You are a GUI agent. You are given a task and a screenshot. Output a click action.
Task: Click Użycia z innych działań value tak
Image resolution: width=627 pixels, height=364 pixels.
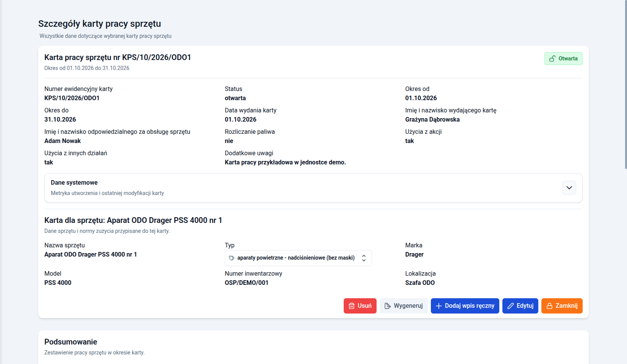point(49,162)
